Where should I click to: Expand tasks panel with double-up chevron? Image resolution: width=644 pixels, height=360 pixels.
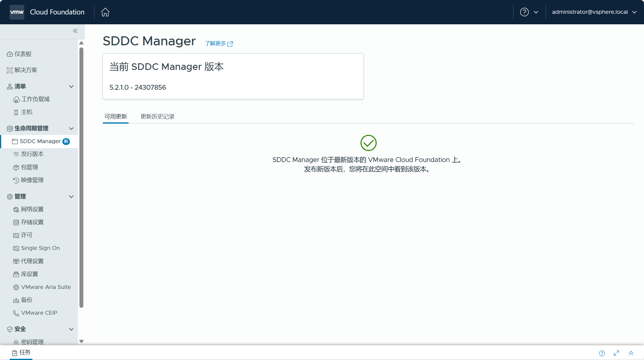631,353
